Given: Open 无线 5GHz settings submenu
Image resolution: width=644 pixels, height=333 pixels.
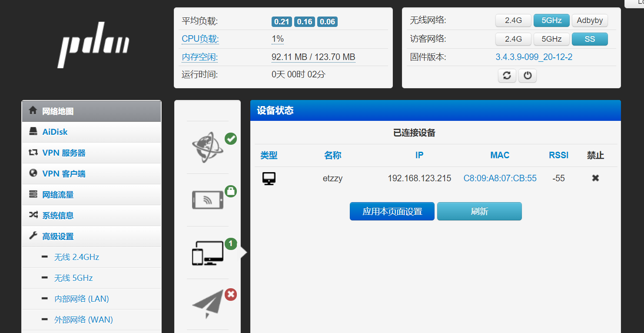Looking at the screenshot, I should pyautogui.click(x=92, y=278).
